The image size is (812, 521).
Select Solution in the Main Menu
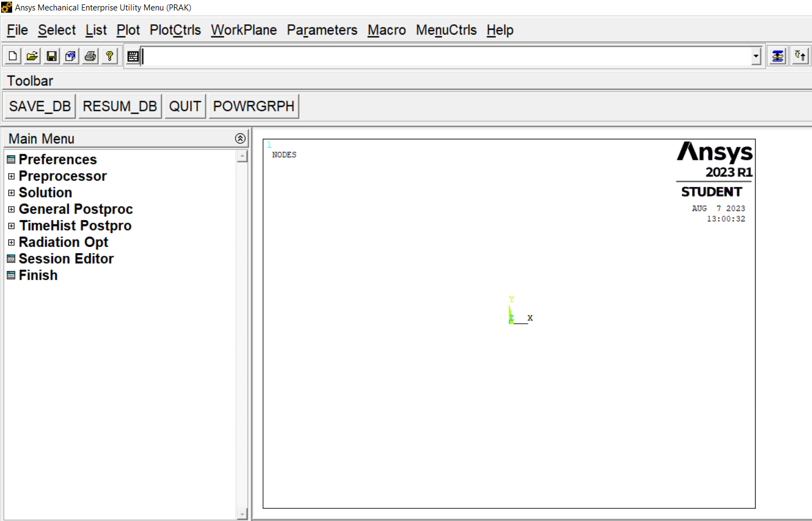click(45, 193)
